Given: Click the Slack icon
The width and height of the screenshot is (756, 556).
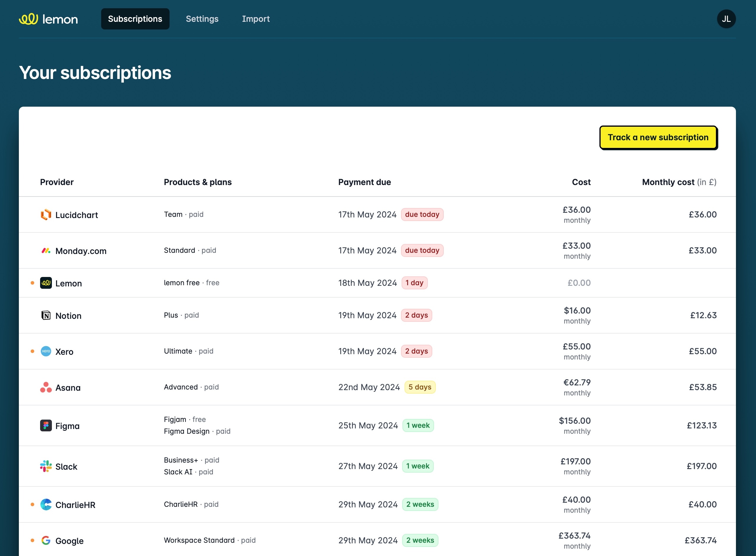Looking at the screenshot, I should tap(45, 466).
